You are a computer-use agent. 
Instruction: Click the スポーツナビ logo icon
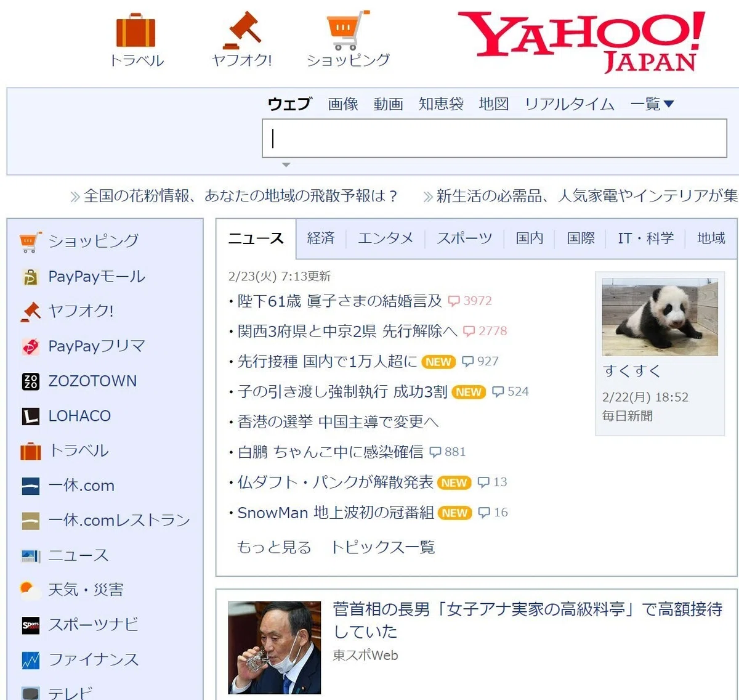(x=30, y=625)
